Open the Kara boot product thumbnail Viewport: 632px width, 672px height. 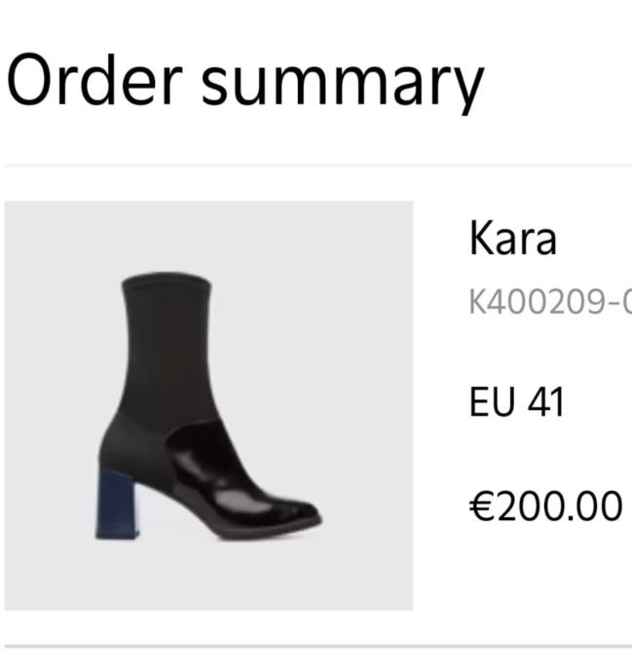click(208, 405)
